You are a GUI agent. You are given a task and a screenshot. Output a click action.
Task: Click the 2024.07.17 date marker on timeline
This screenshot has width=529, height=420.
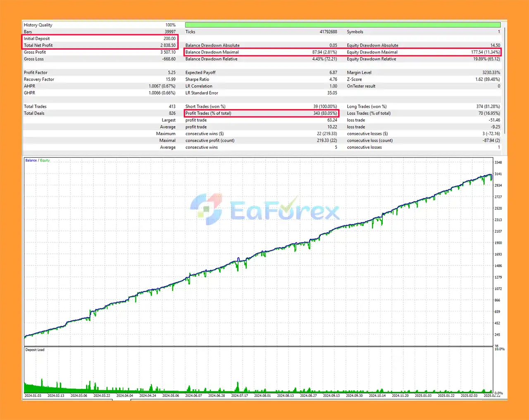click(239, 396)
